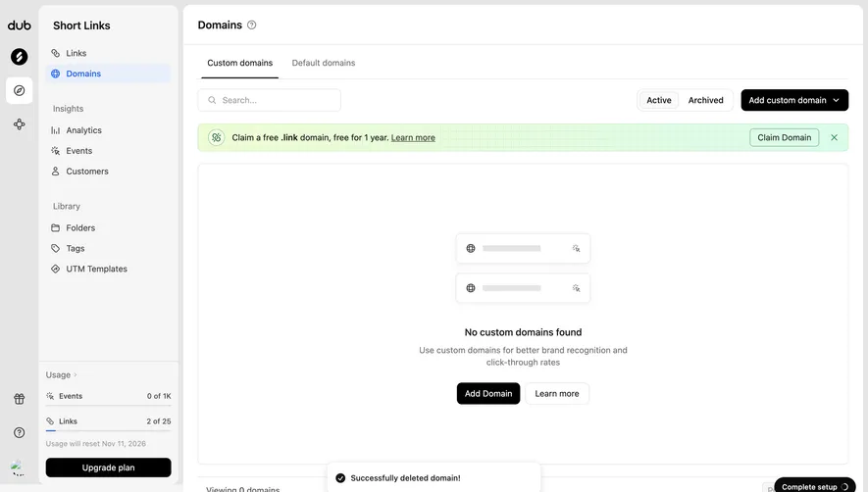Click the gift referral icon
The height and width of the screenshot is (492, 868).
20,399
